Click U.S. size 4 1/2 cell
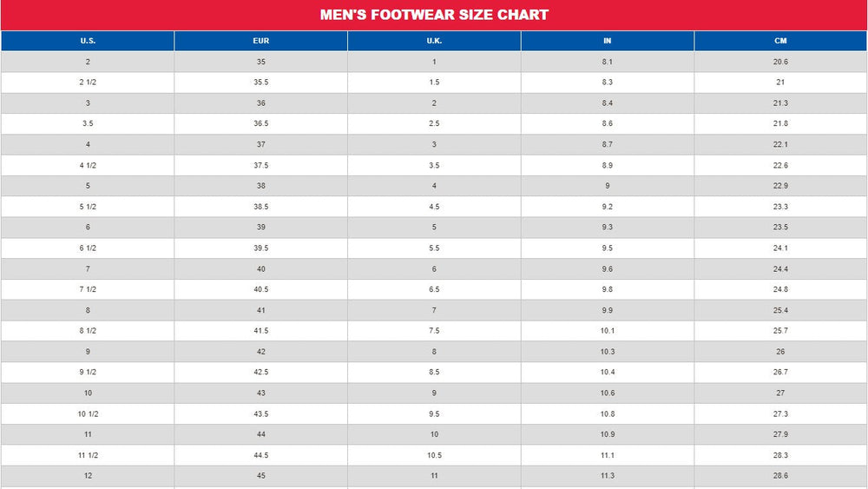 [88, 165]
